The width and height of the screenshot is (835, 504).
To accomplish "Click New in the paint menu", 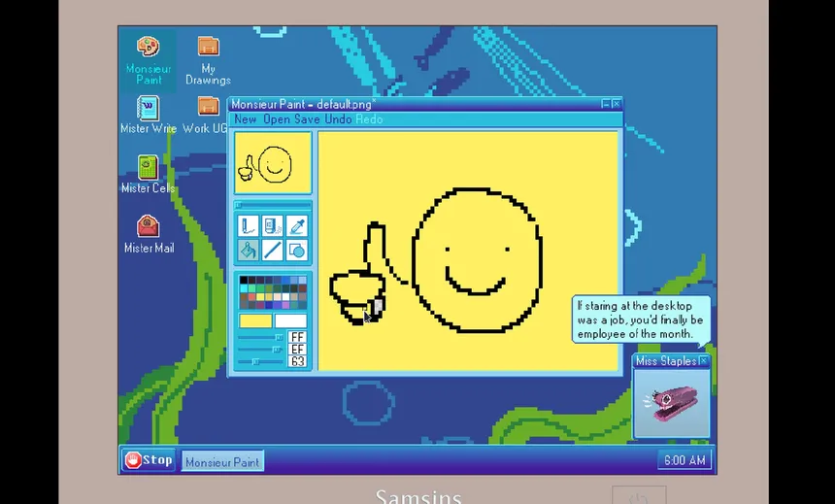I will click(x=245, y=119).
